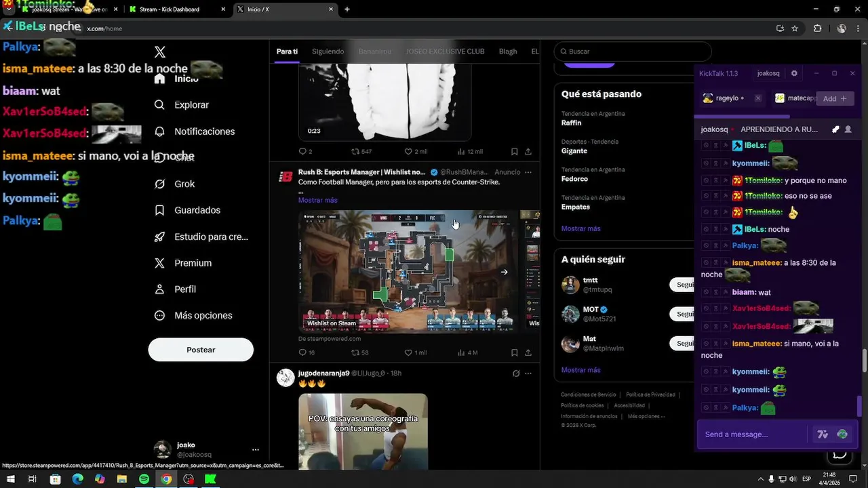Repost the Rush B ad post
The width and height of the screenshot is (868, 488).
pos(359,352)
